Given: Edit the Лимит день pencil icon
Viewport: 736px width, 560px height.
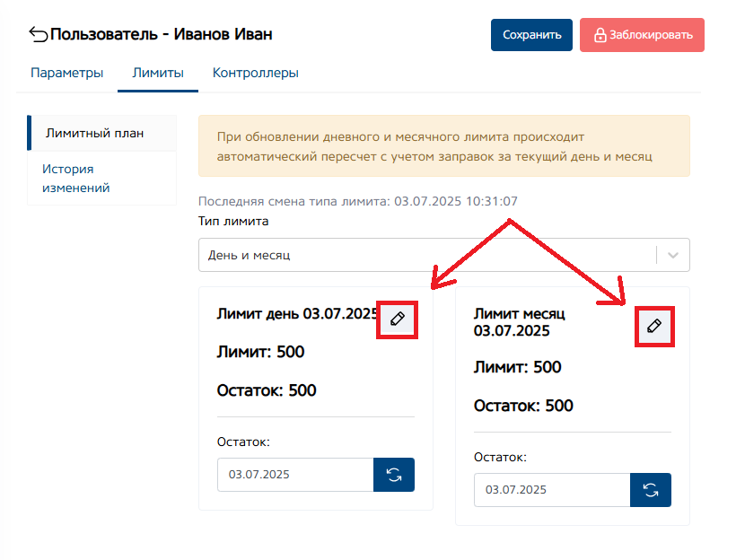Looking at the screenshot, I should pyautogui.click(x=398, y=319).
